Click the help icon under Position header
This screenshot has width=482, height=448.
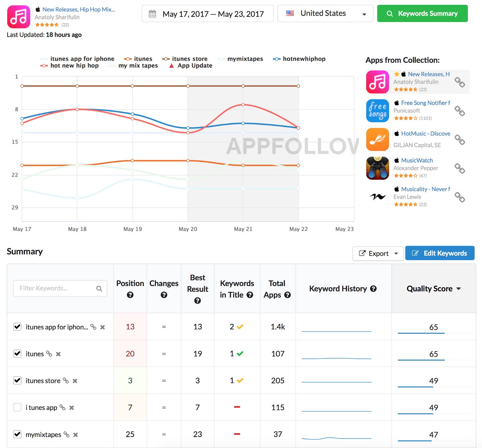130,295
